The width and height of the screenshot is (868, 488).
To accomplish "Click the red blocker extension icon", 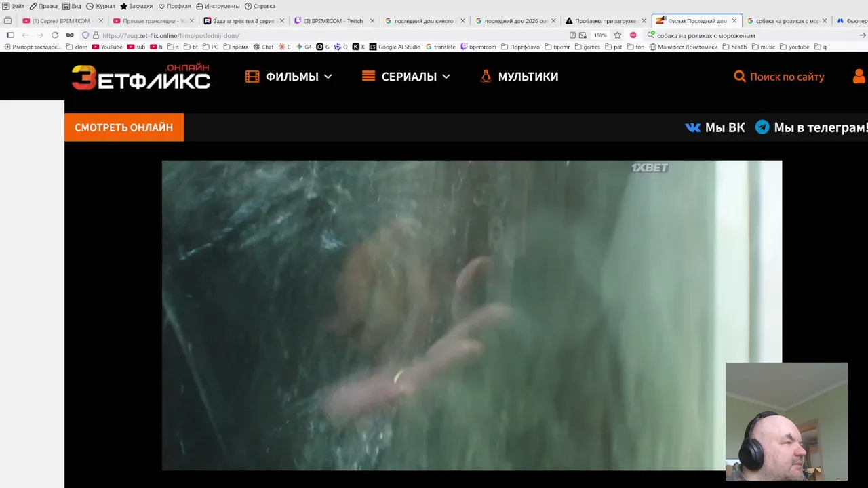I will (633, 35).
